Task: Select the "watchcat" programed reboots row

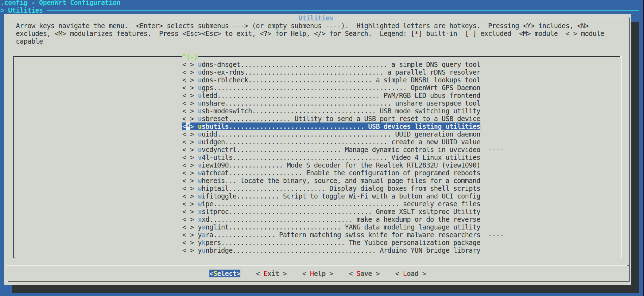Action: pos(331,173)
